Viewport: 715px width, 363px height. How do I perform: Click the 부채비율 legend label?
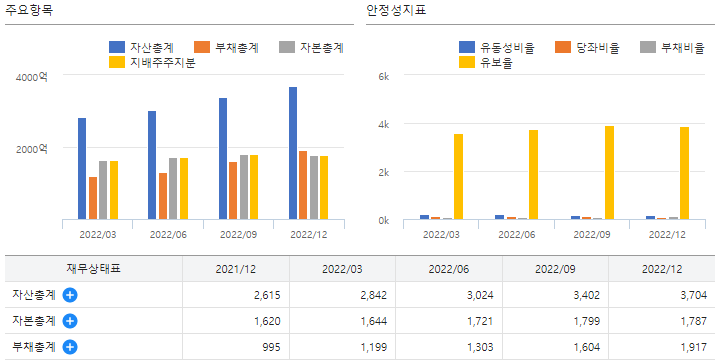(x=683, y=47)
